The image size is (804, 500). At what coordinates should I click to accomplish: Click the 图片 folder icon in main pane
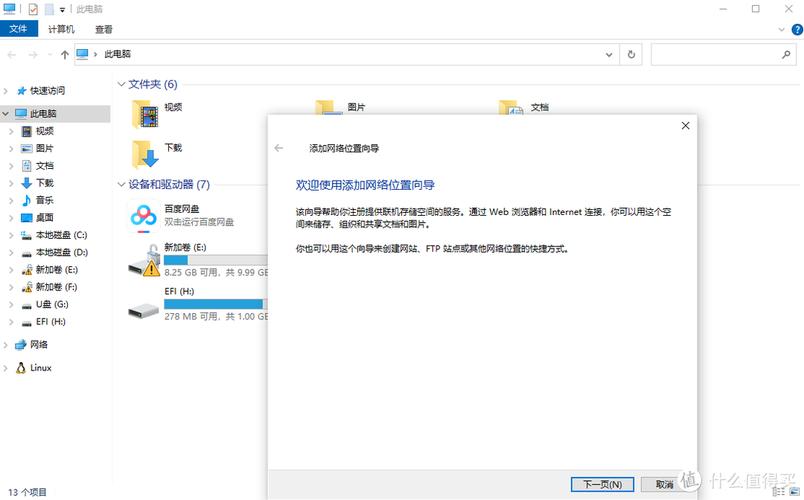(328, 108)
